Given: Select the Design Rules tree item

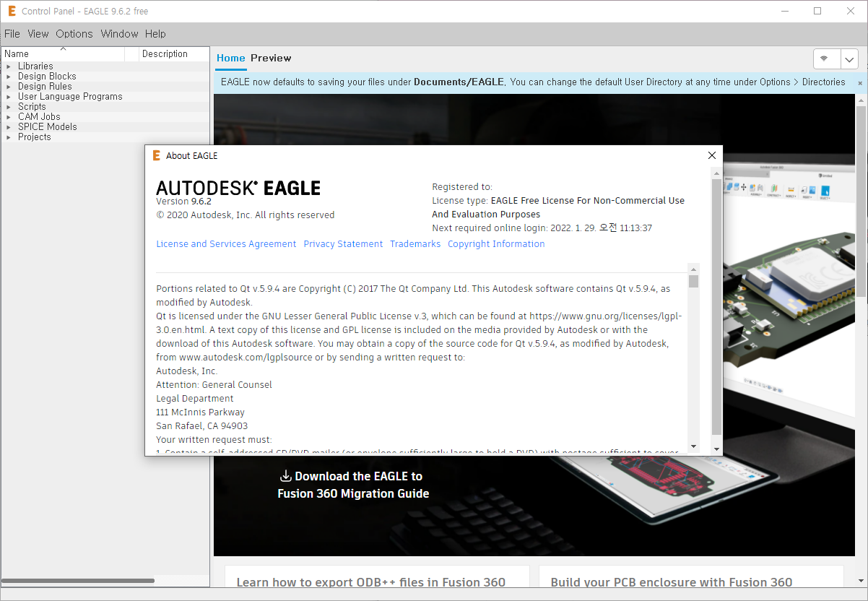Looking at the screenshot, I should pyautogui.click(x=45, y=87).
